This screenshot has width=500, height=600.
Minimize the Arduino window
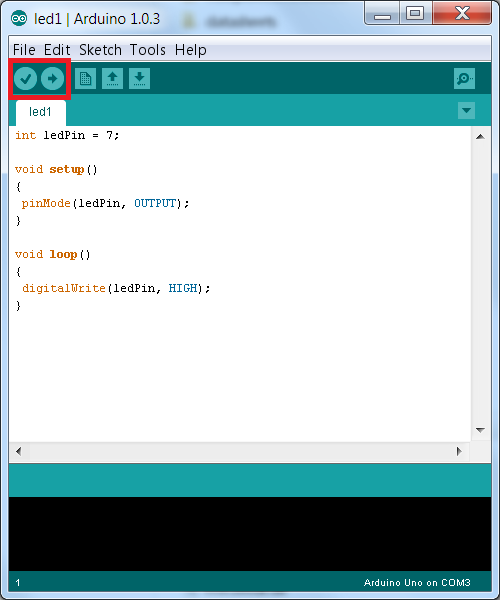click(x=382, y=14)
